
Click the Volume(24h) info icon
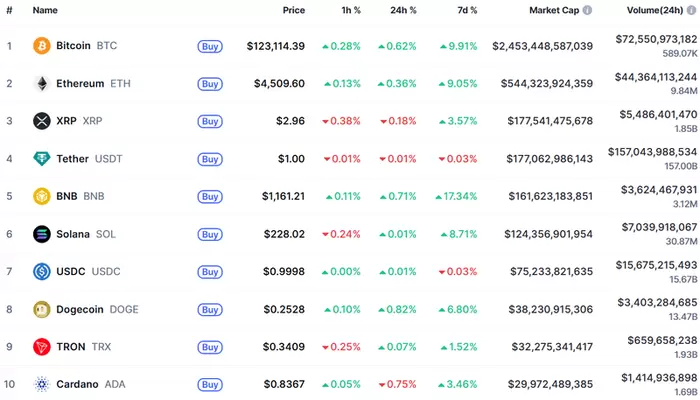pyautogui.click(x=692, y=10)
